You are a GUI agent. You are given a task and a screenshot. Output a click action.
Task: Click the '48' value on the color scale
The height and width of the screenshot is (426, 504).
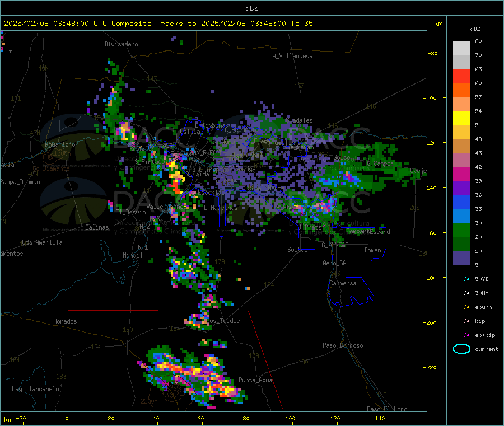(478, 139)
